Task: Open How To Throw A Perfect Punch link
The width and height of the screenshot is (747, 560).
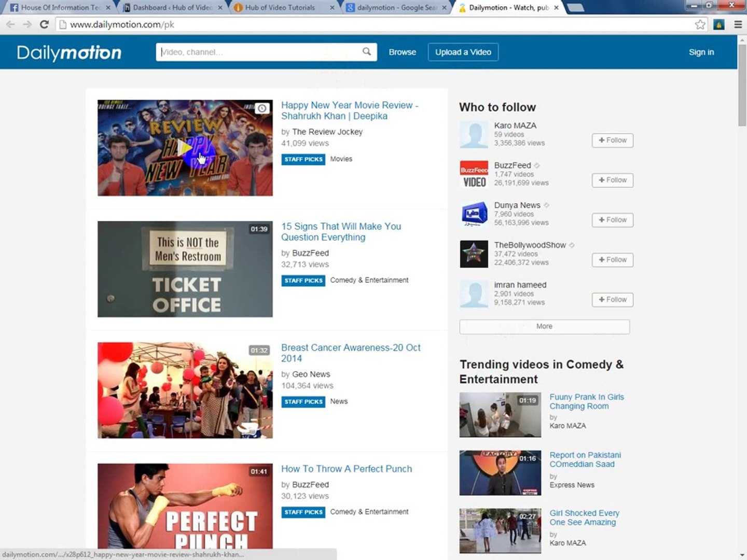Action: tap(347, 469)
